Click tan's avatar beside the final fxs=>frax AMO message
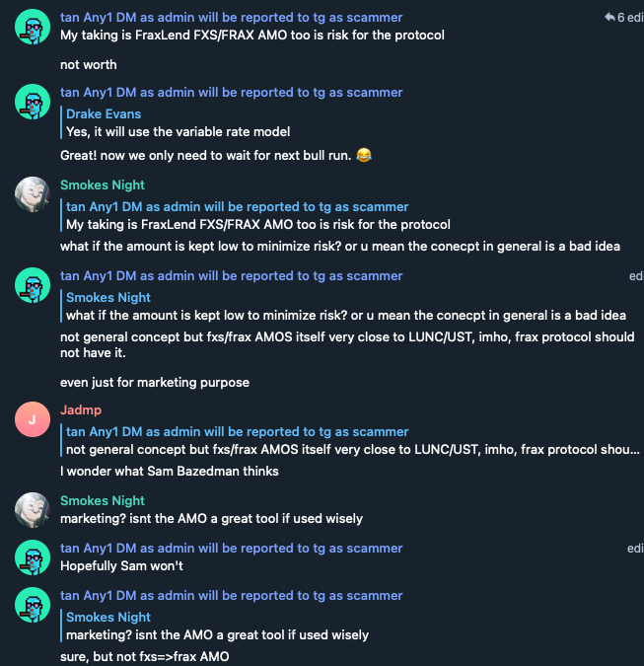The height and width of the screenshot is (666, 644). 34,606
